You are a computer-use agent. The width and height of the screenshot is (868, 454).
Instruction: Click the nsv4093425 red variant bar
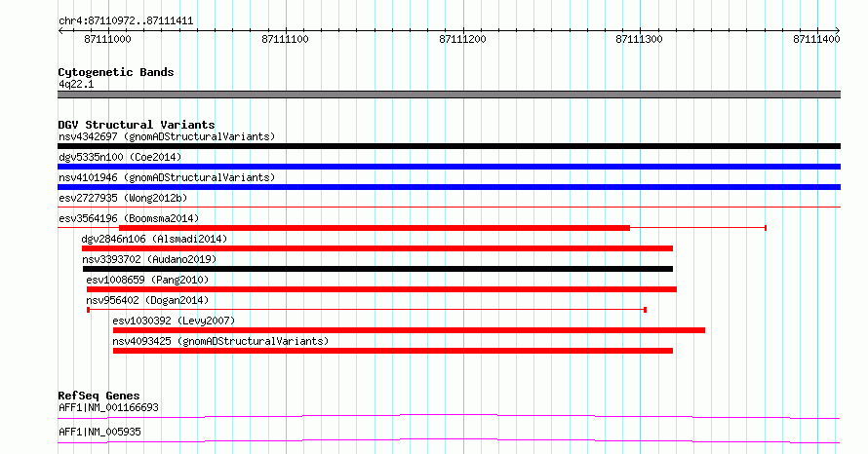point(393,351)
